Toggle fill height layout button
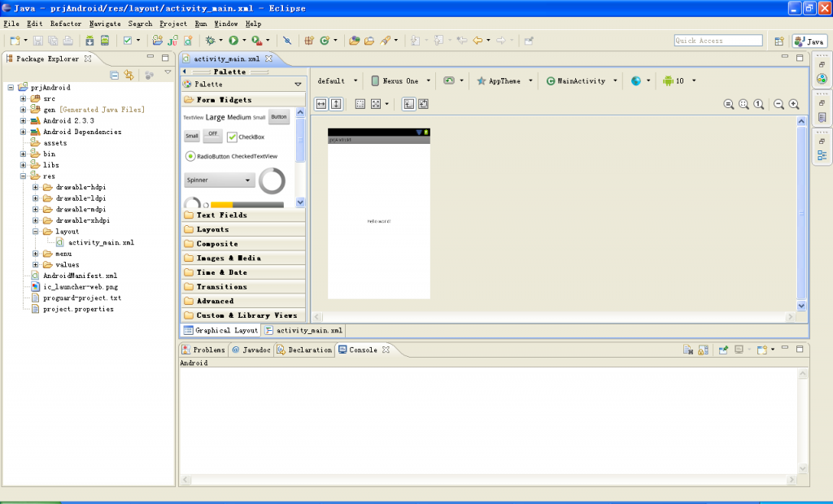This screenshot has width=833, height=504. pos(336,104)
